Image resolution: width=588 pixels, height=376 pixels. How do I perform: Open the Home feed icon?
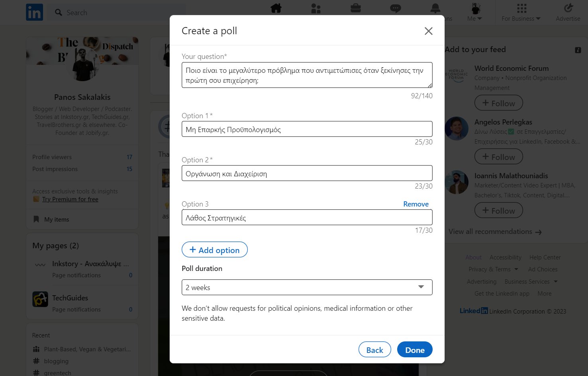click(276, 8)
